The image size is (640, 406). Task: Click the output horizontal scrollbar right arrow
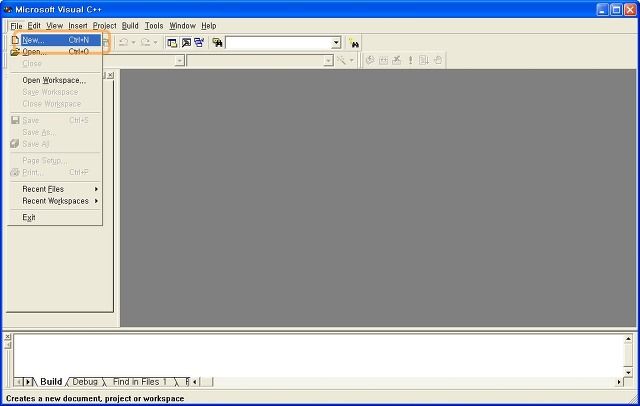click(x=619, y=382)
